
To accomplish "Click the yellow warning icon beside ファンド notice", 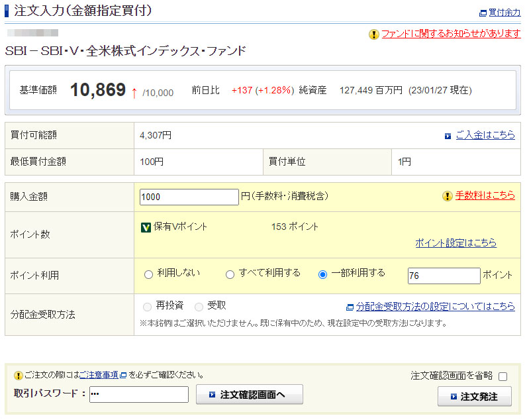I will point(374,34).
